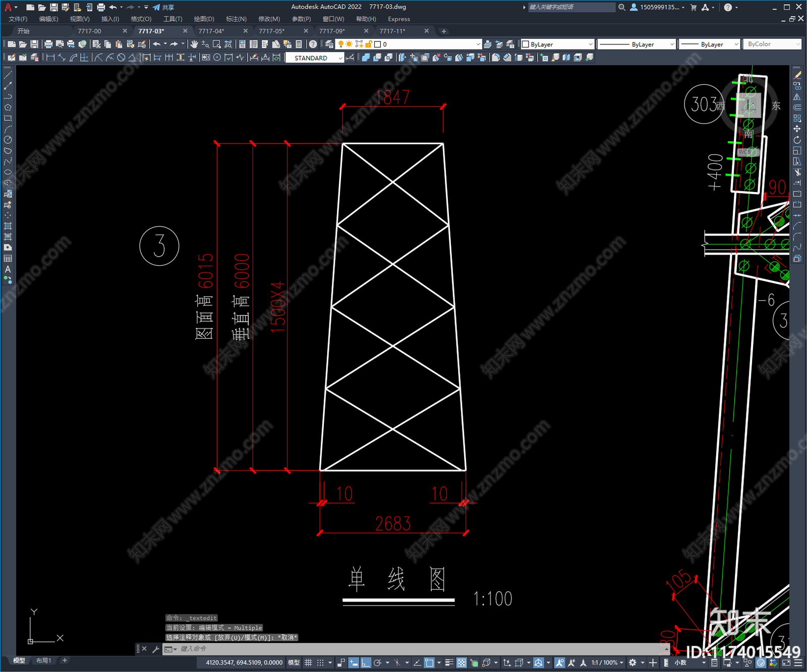Image resolution: width=807 pixels, height=672 pixels.
Task: Click the layer 0 color swatch
Action: pos(377,44)
